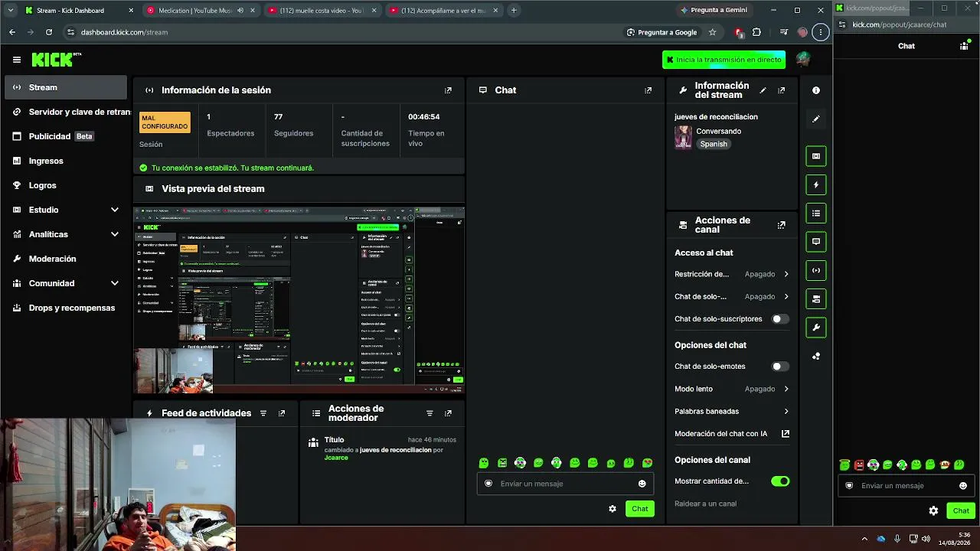This screenshot has width=980, height=551.
Task: Open settings gear in popout chat window
Action: click(x=933, y=510)
